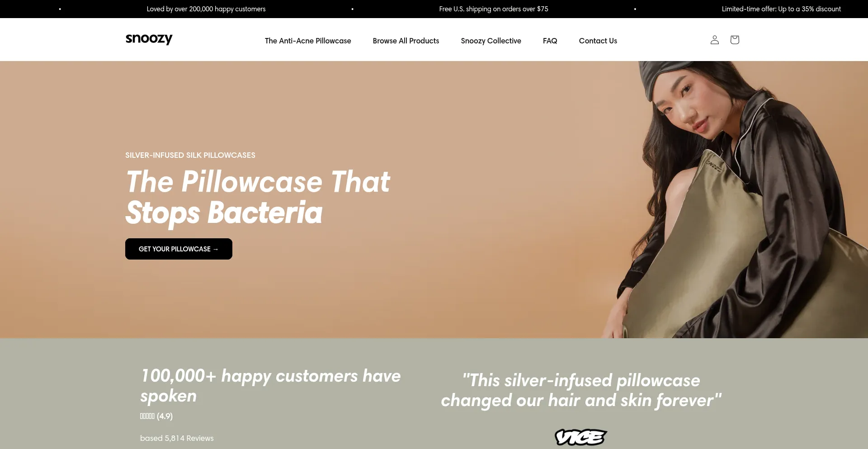Click the 100,000+ happy customers heading
868x449 pixels.
(270, 386)
